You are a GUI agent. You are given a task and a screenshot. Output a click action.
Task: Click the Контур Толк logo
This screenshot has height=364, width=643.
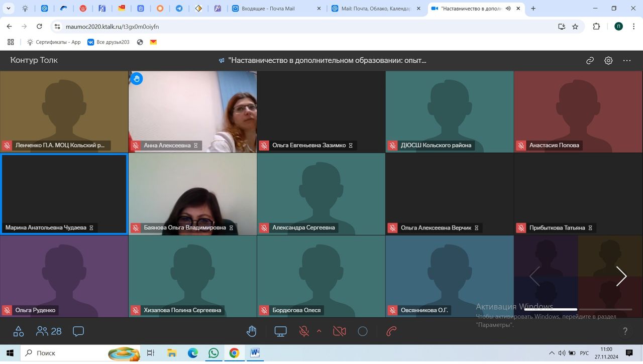tap(34, 60)
